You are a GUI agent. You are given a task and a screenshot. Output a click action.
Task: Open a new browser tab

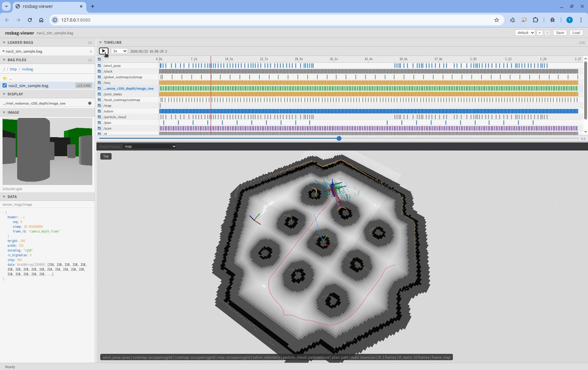pos(93,6)
